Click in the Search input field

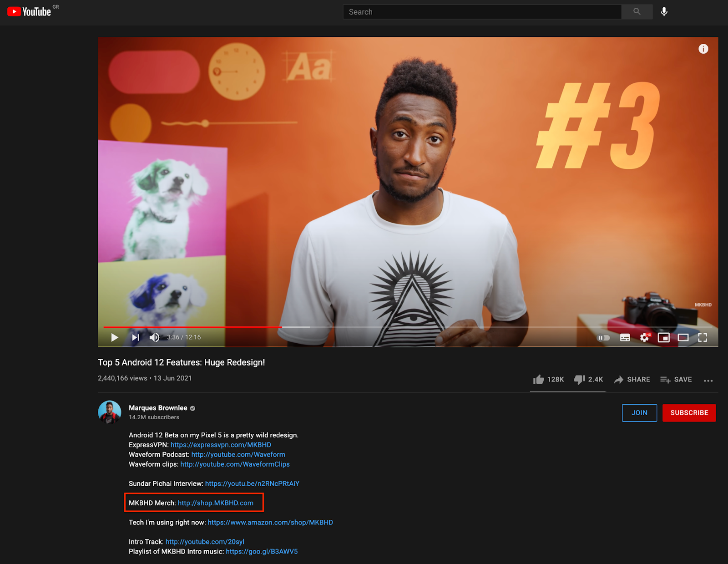tap(482, 12)
